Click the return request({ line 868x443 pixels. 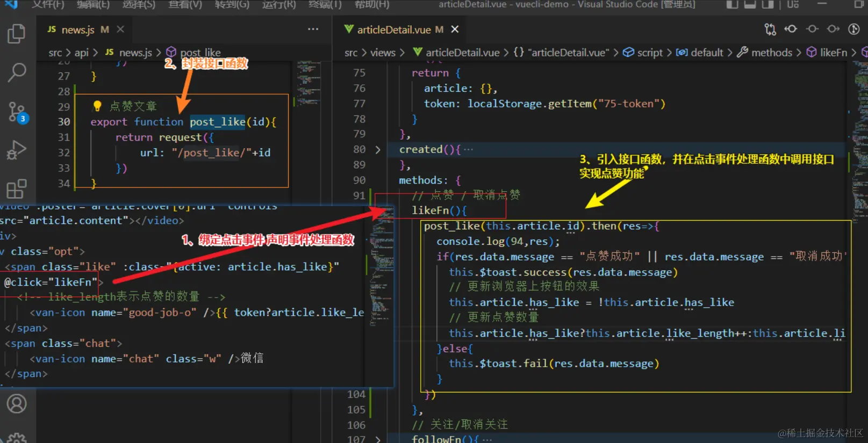tap(164, 137)
